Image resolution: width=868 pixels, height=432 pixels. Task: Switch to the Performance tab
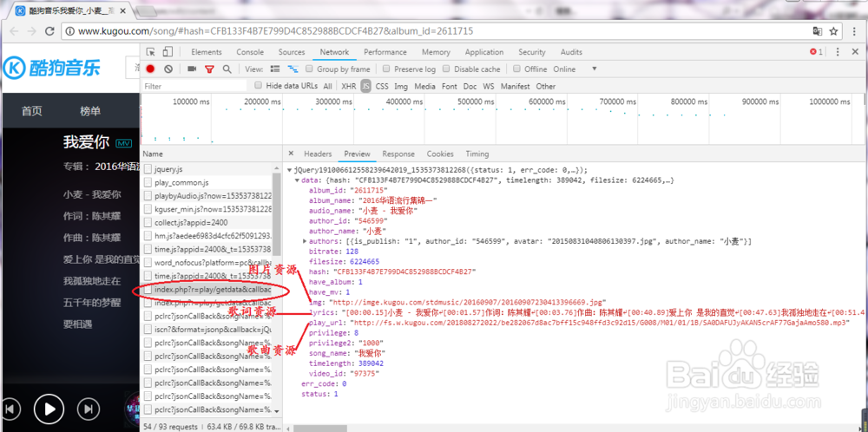385,52
